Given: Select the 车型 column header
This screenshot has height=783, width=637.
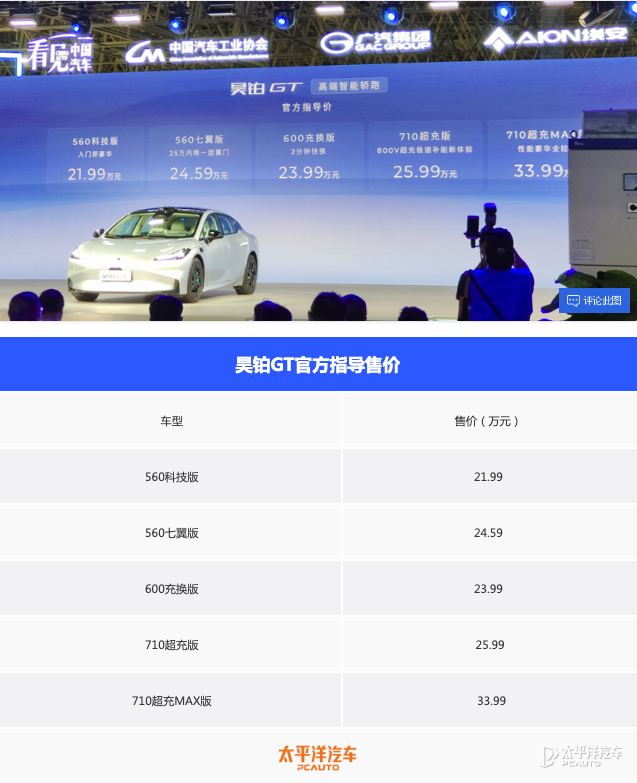Looking at the screenshot, I should (171, 420).
